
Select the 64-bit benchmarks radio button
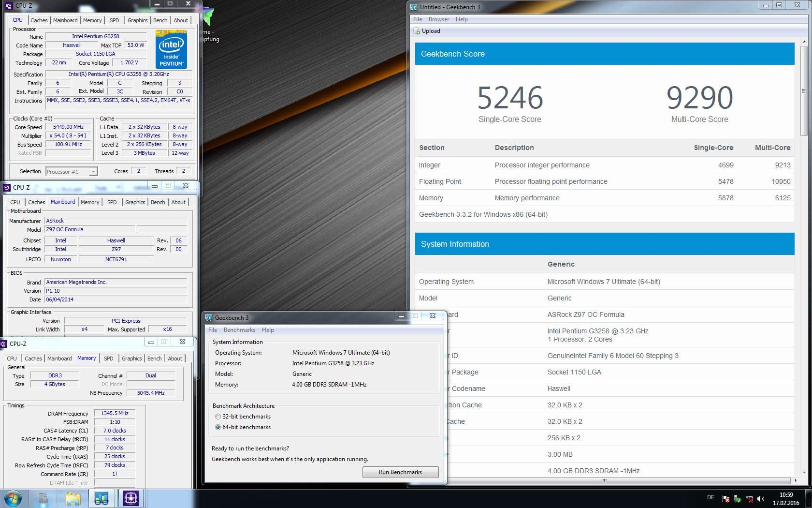(x=218, y=427)
